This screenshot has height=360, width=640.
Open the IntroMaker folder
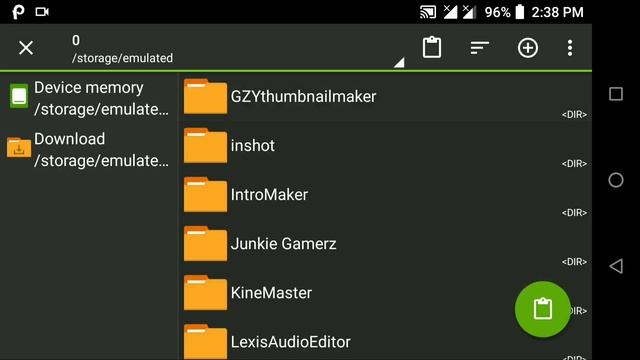[385, 195]
